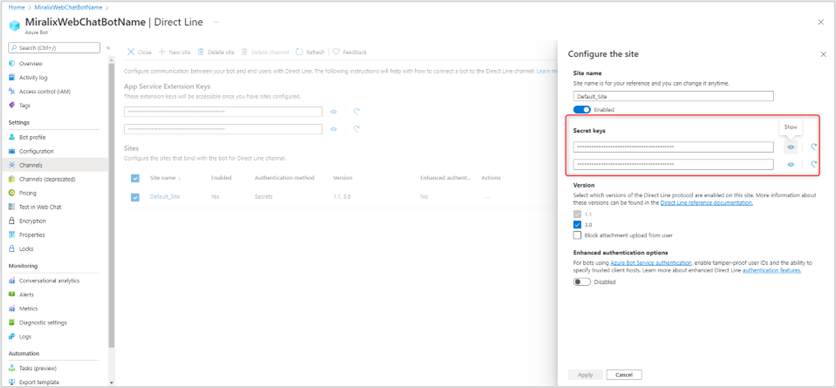This screenshot has width=836, height=388.
Task: Open MiralixWebChatBotName breadcrumb
Action: 68,7
